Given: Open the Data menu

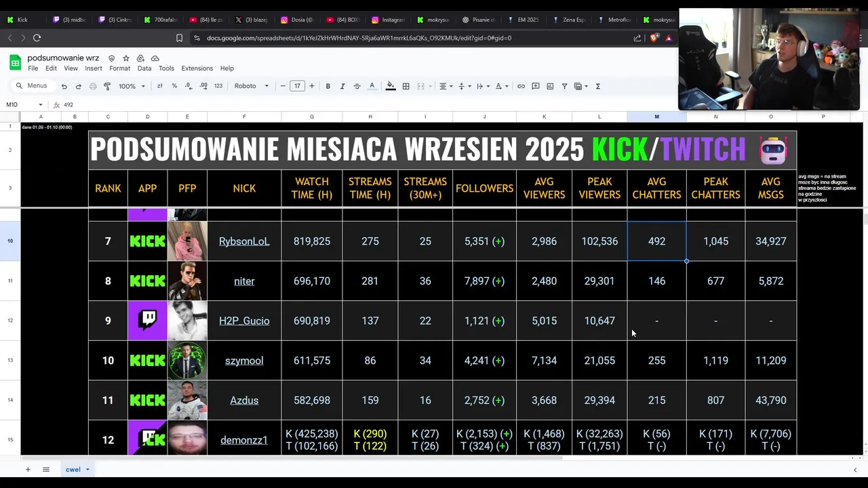Looking at the screenshot, I should point(144,68).
